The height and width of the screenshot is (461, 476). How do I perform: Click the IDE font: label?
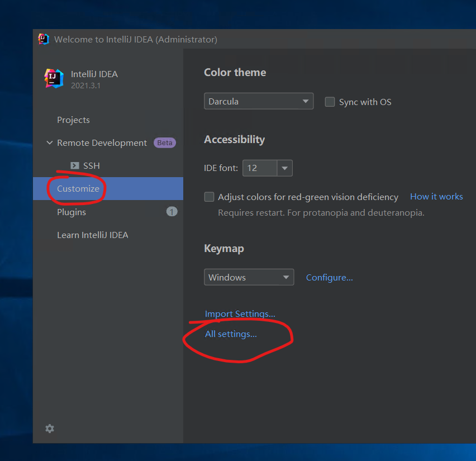221,168
